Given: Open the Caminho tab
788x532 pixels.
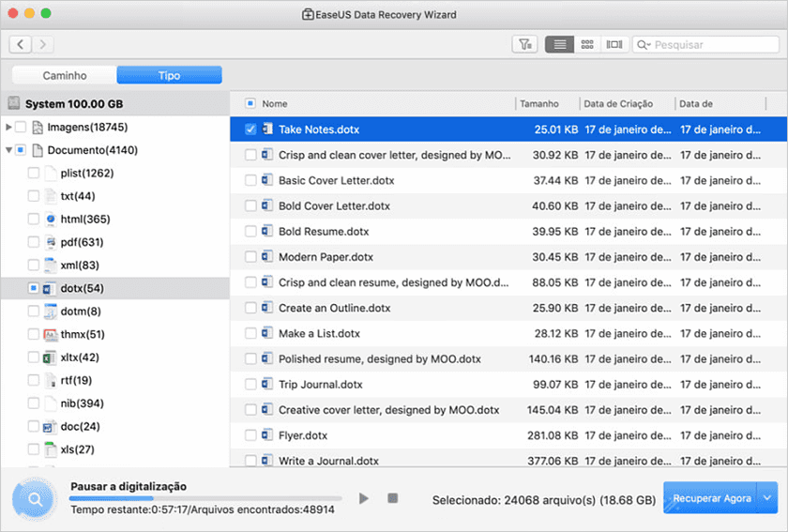Looking at the screenshot, I should pyautogui.click(x=65, y=75).
